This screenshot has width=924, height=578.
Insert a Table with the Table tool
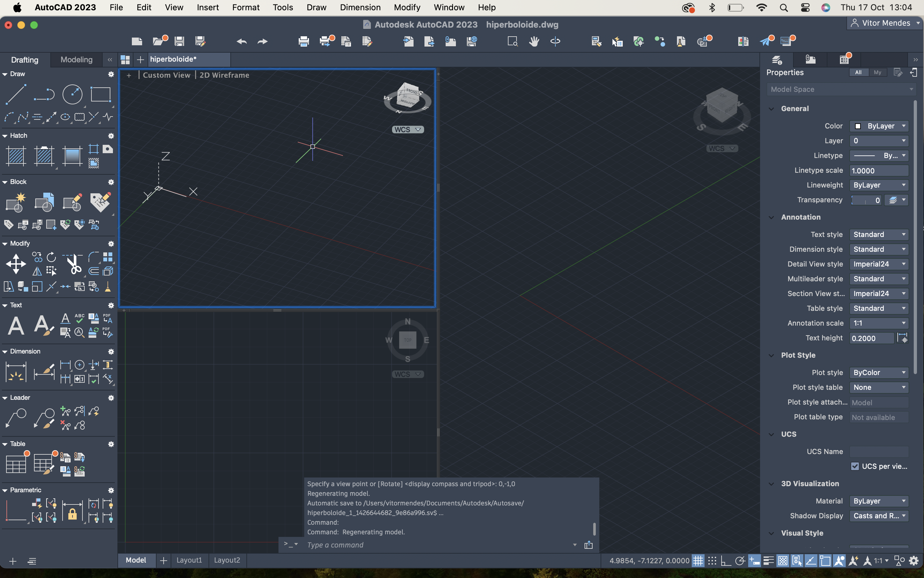[16, 464]
